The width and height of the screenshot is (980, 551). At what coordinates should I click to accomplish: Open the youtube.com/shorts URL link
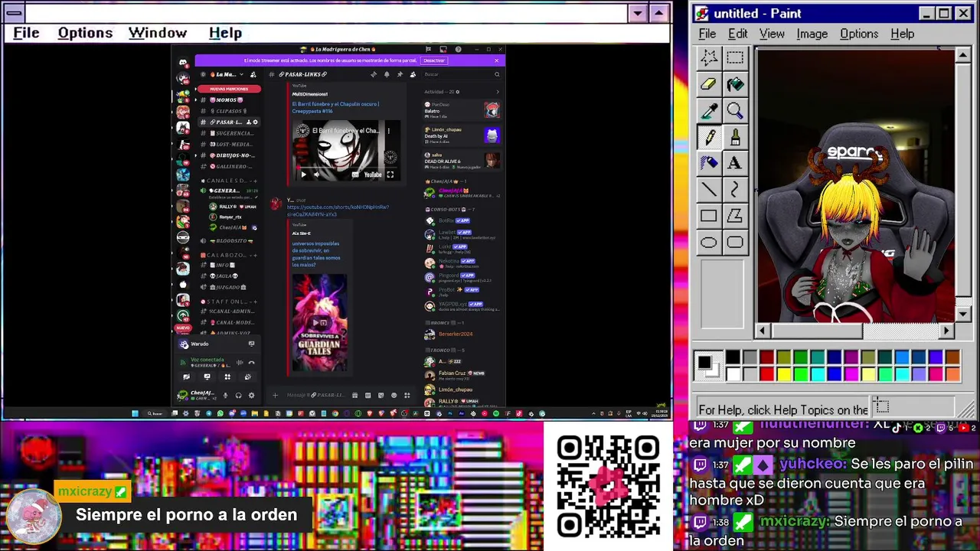point(338,210)
